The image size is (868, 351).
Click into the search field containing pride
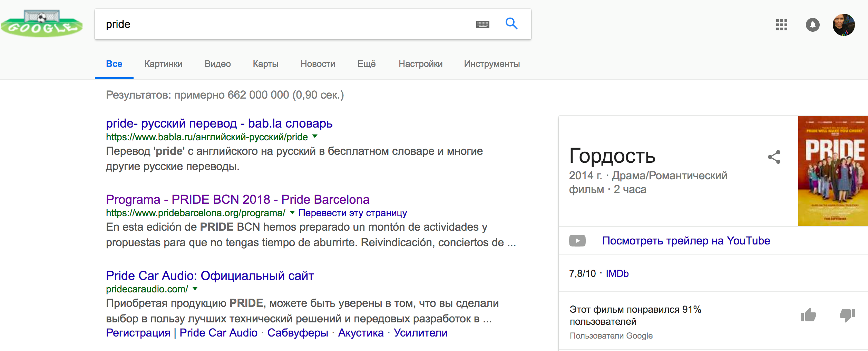[283, 24]
